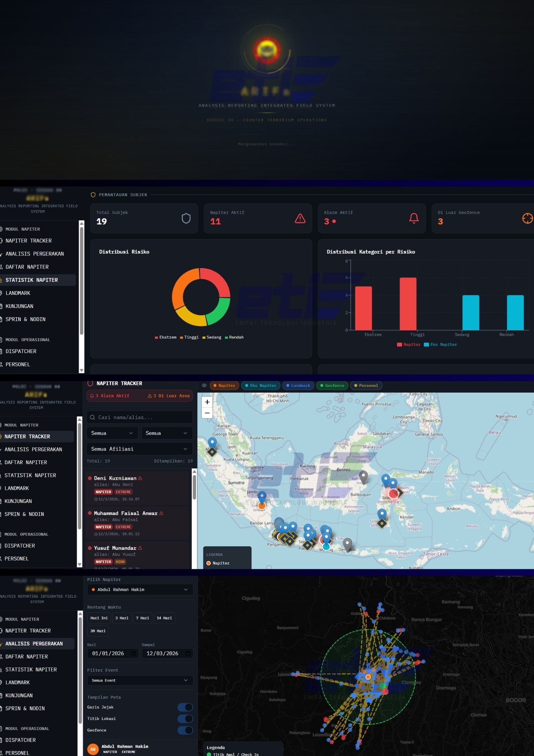Click the alert triangle beside Deni Kurniawan
The image size is (534, 756).
[x=140, y=478]
